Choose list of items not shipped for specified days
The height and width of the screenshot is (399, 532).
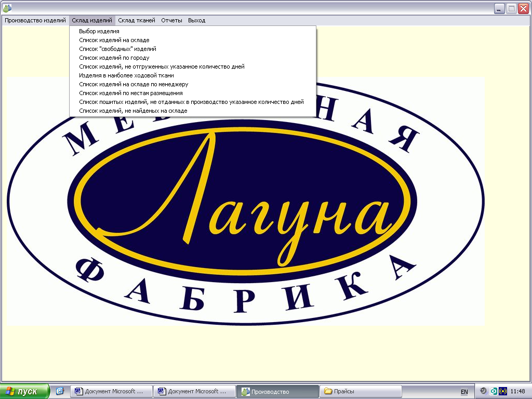pyautogui.click(x=193, y=66)
